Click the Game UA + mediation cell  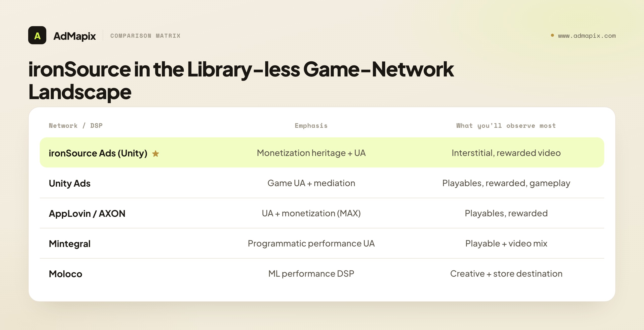pyautogui.click(x=311, y=183)
